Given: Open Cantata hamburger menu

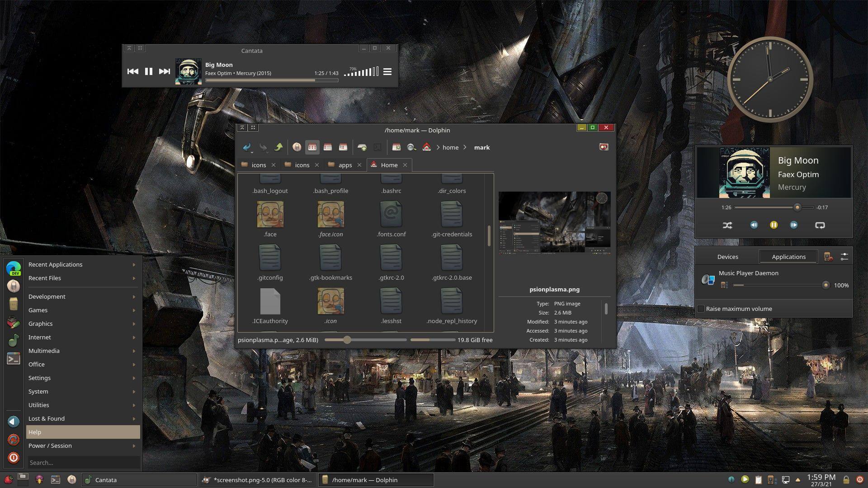Looking at the screenshot, I should [x=387, y=71].
